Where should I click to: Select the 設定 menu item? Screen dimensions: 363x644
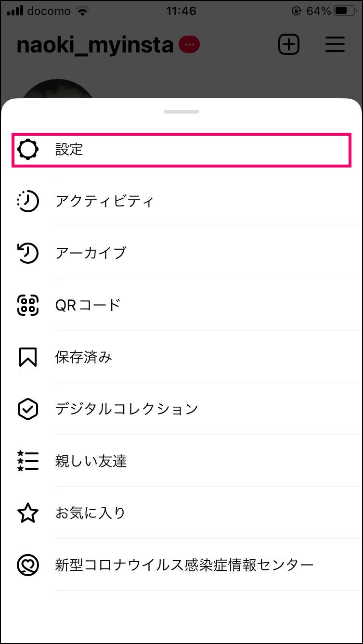(181, 150)
